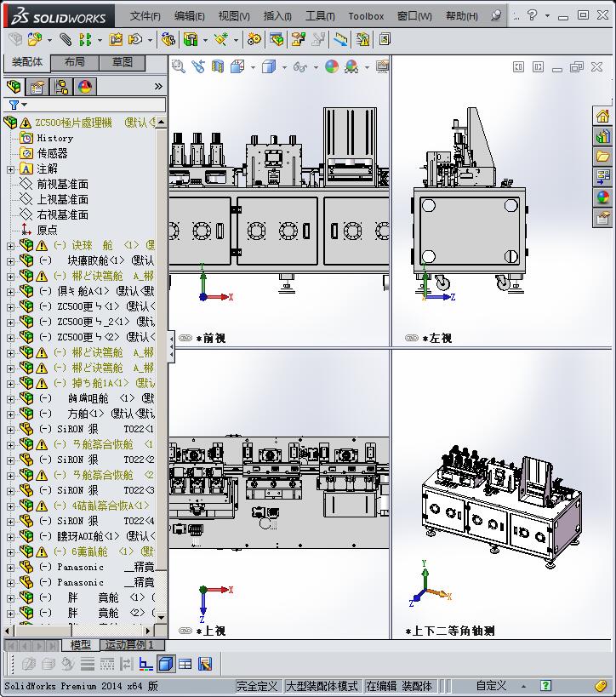Toggle the 3D View cube button in bottom toolbar
This screenshot has width=616, height=697.
pos(166,664)
